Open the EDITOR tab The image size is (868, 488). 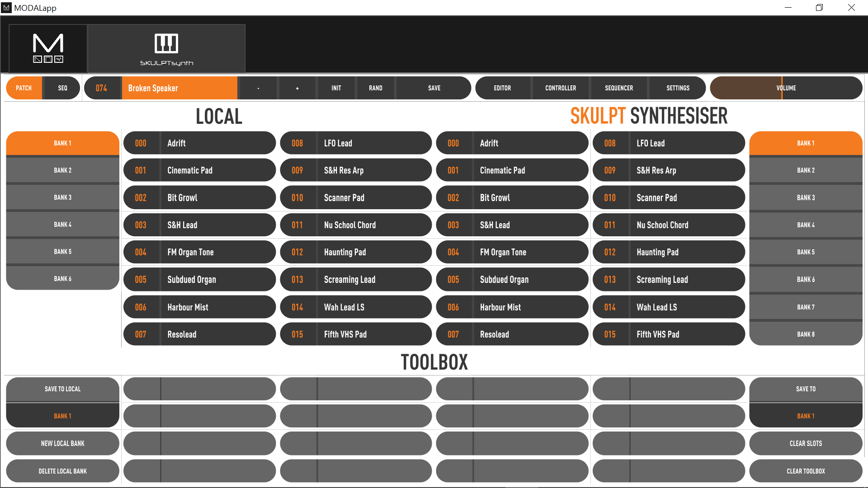(502, 88)
